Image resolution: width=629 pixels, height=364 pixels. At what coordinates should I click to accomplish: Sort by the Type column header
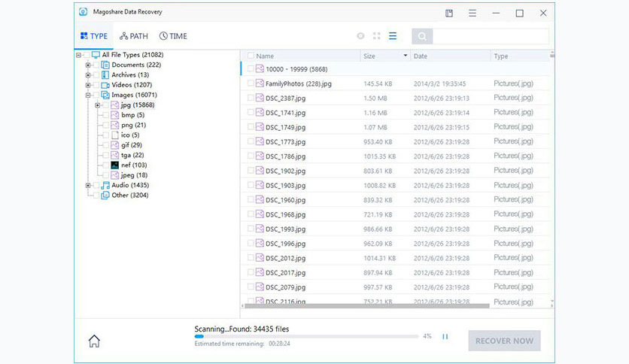(501, 56)
